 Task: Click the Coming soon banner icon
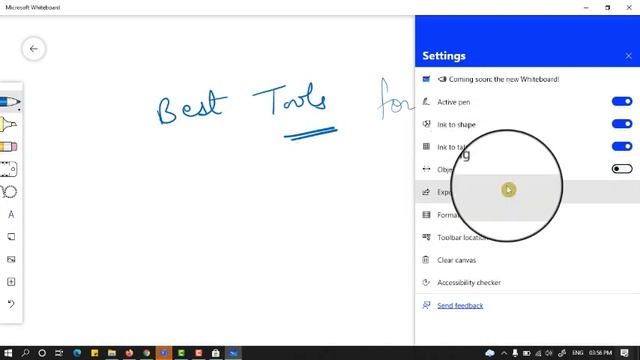tap(426, 79)
